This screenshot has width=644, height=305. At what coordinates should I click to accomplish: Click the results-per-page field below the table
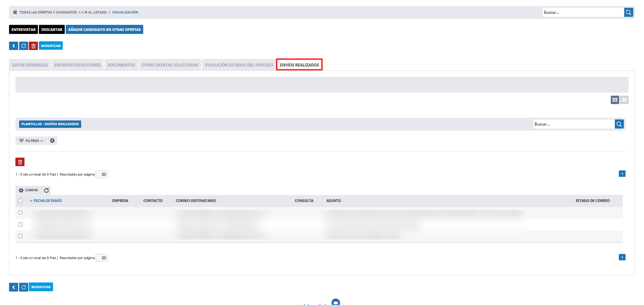pyautogui.click(x=102, y=258)
